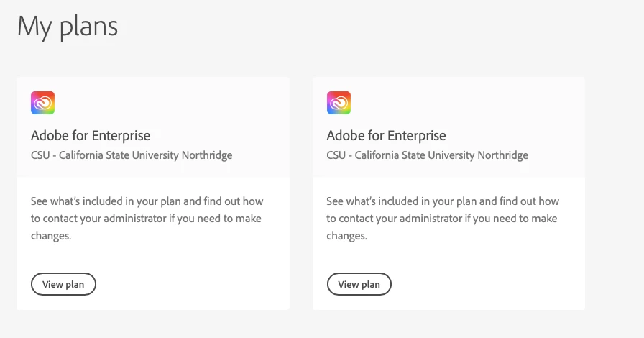The height and width of the screenshot is (338, 644).
Task: Click the My plans page heading
Action: click(68, 27)
